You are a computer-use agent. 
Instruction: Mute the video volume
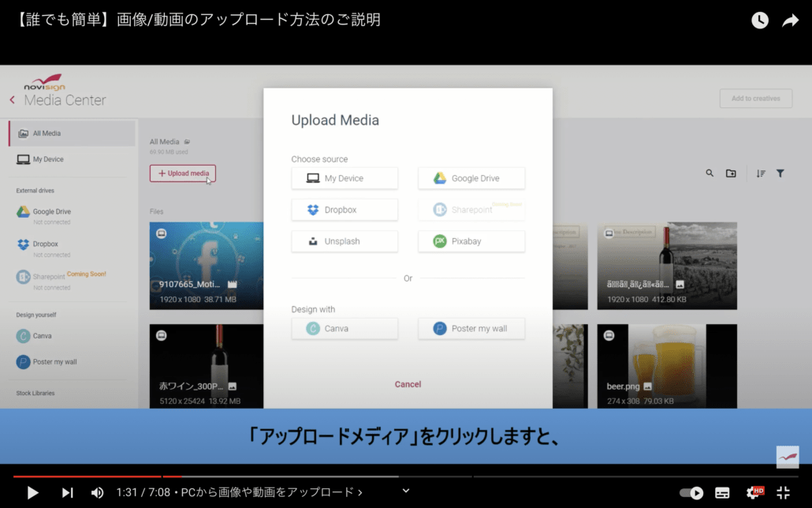pyautogui.click(x=97, y=492)
